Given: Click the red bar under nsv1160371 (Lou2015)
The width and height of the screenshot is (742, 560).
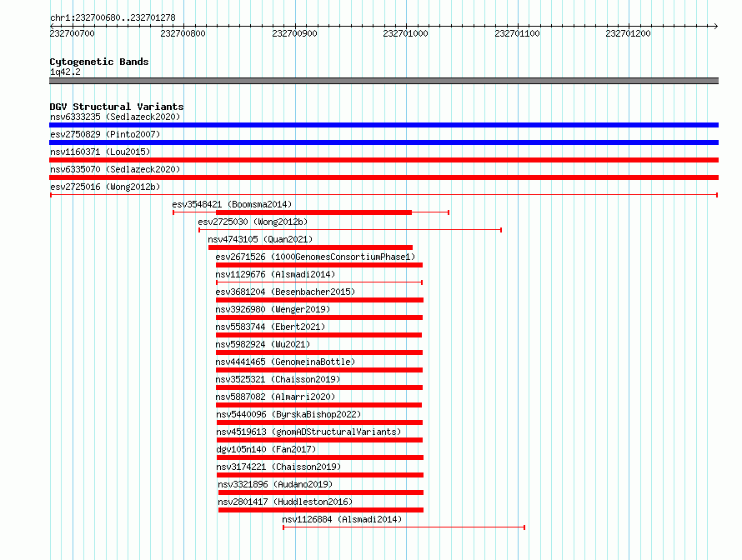Looking at the screenshot, I should [x=384, y=160].
